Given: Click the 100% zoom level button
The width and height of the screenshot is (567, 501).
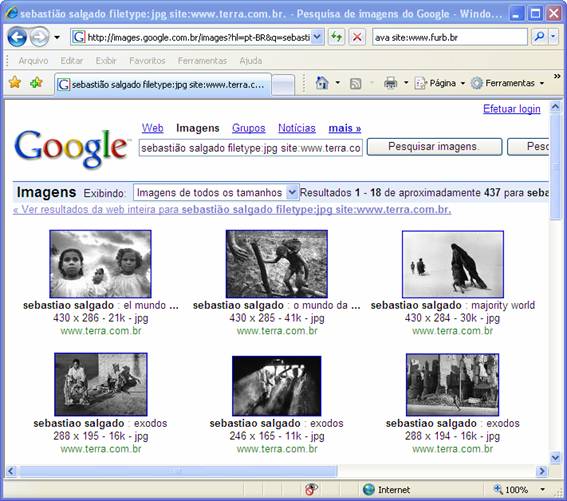Looking at the screenshot, I should [x=511, y=490].
